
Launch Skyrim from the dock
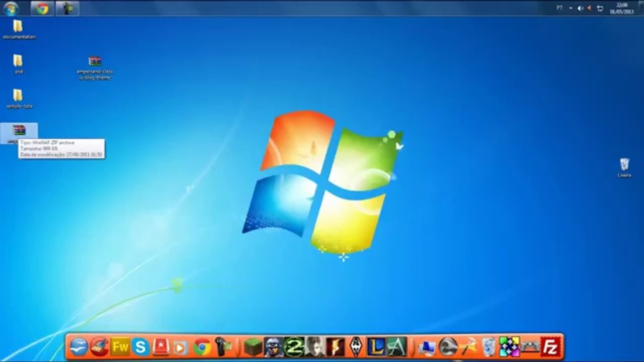pos(356,346)
